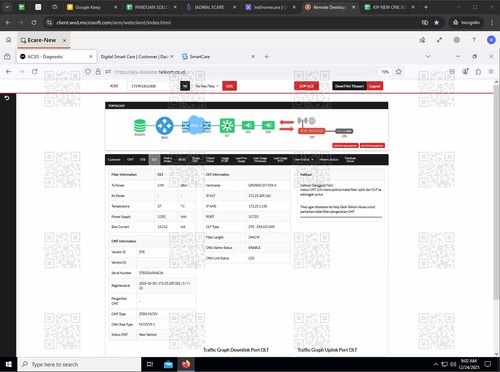Image resolution: width=500 pixels, height=372 pixels.
Task: Reload the ACSIS page in Firefox
Action: pos(34,72)
